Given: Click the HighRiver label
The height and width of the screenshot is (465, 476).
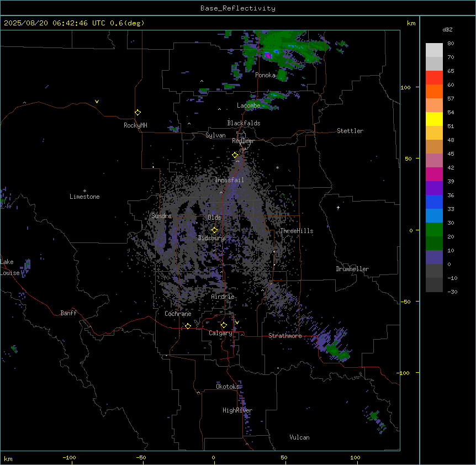Looking at the screenshot, I should (x=237, y=410).
